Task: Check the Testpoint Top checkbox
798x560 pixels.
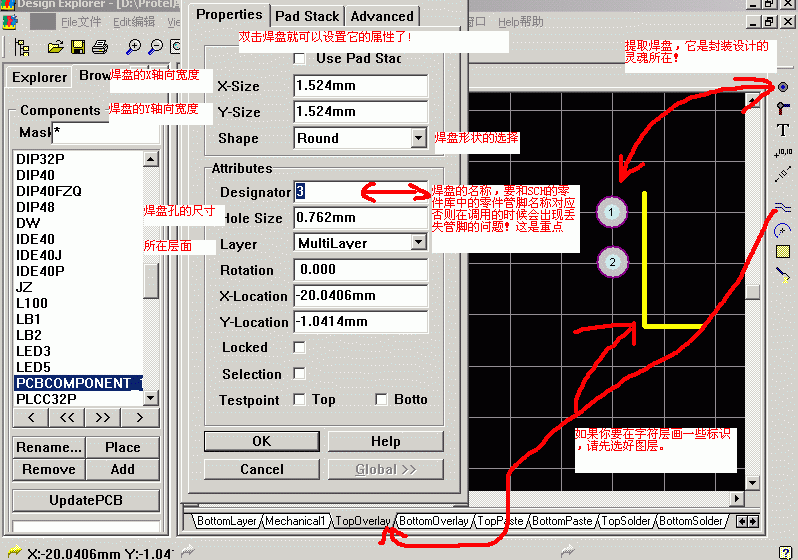Action: 299,399
